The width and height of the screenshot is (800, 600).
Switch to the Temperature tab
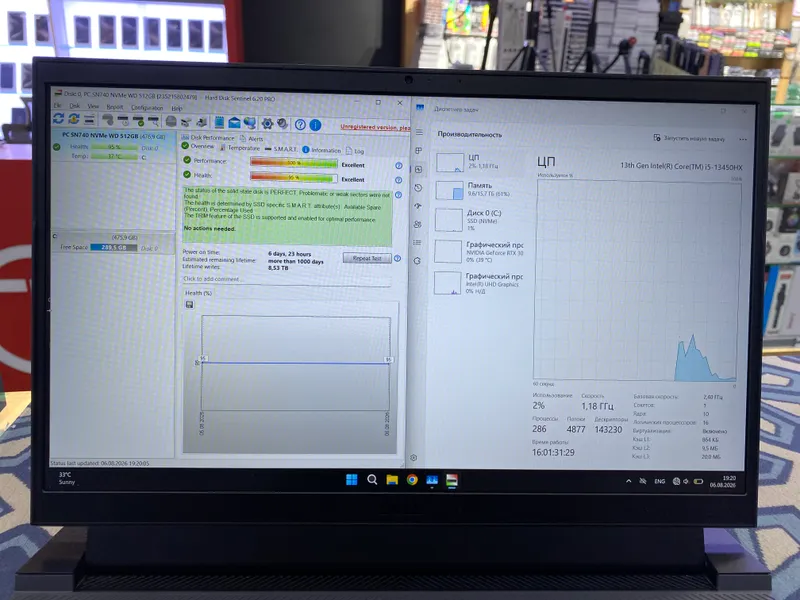(240, 148)
